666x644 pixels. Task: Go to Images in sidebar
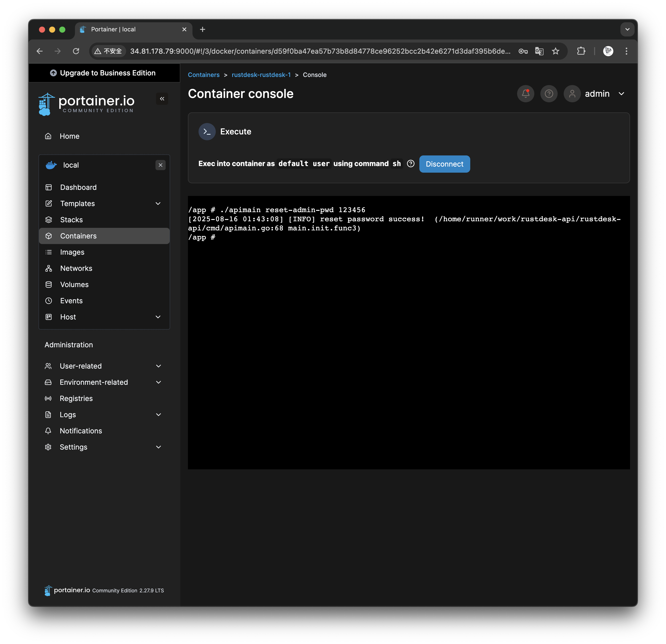point(72,252)
